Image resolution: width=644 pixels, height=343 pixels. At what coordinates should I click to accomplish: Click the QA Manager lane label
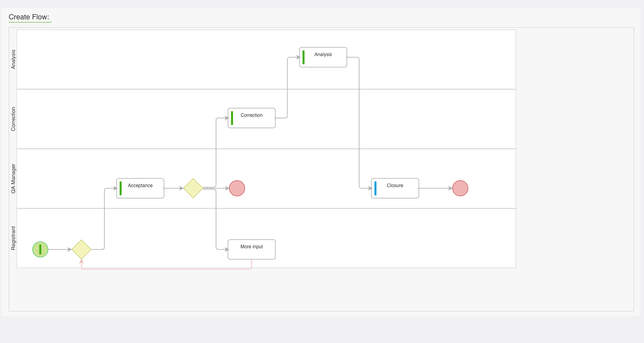pyautogui.click(x=13, y=179)
